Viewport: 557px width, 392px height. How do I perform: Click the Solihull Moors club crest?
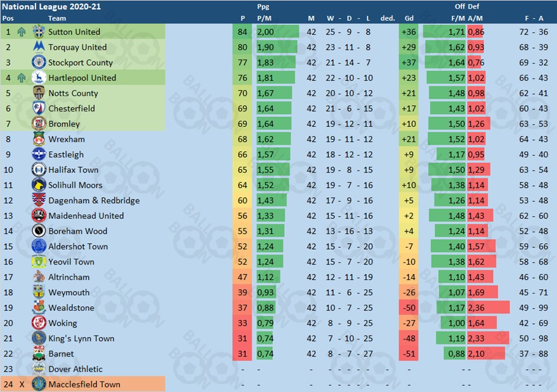[x=39, y=185]
